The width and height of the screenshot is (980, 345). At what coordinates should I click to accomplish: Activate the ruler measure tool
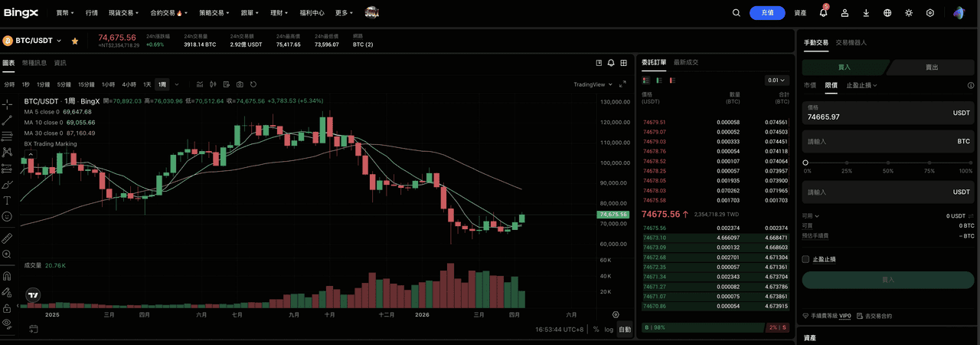(7, 238)
